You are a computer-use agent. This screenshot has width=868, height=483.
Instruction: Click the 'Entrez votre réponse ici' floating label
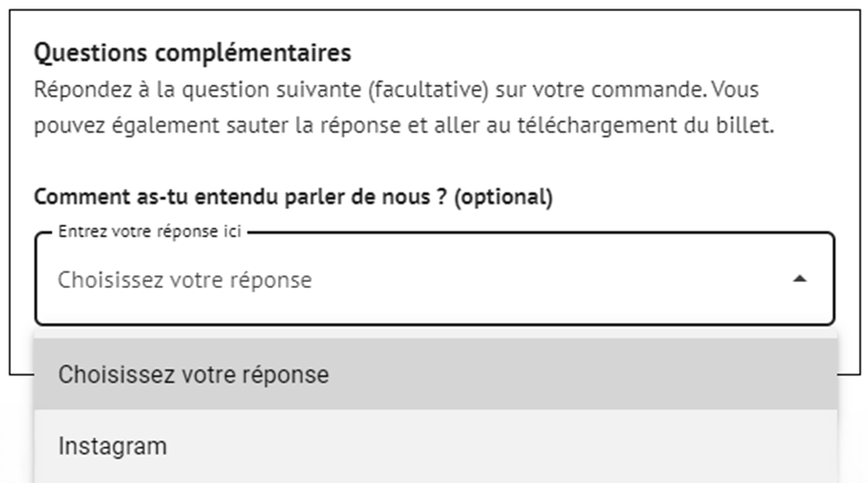150,232
